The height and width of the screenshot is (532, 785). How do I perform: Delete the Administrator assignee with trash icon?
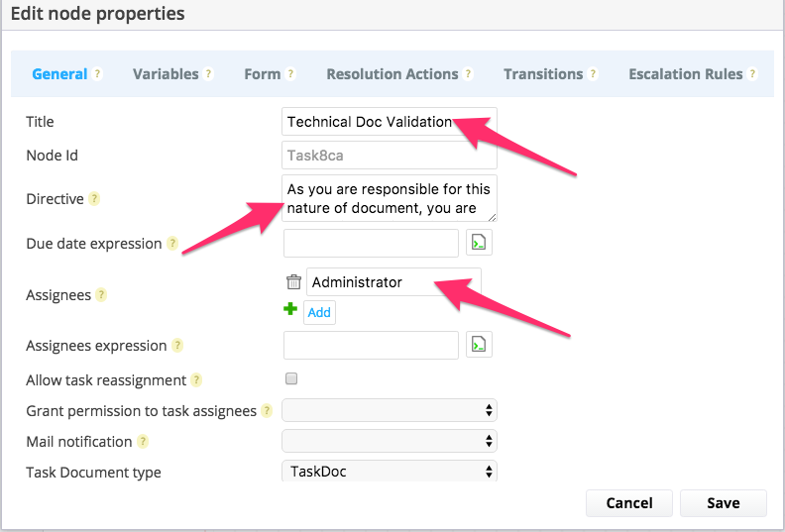click(x=293, y=281)
